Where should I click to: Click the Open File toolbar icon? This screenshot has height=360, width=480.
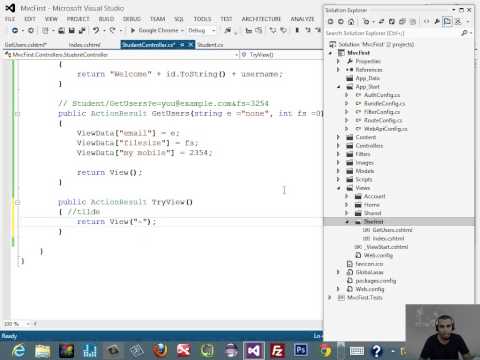click(x=61, y=30)
